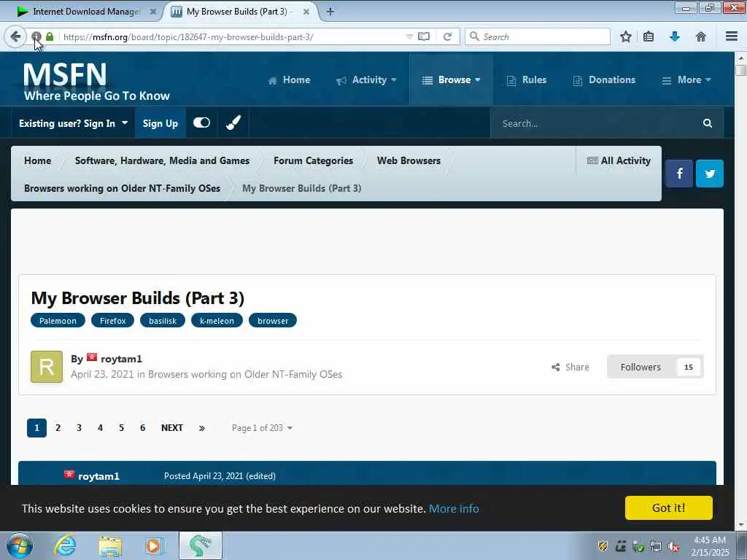Open the Home nav item
The height and width of the screenshot is (560, 747).
289,80
